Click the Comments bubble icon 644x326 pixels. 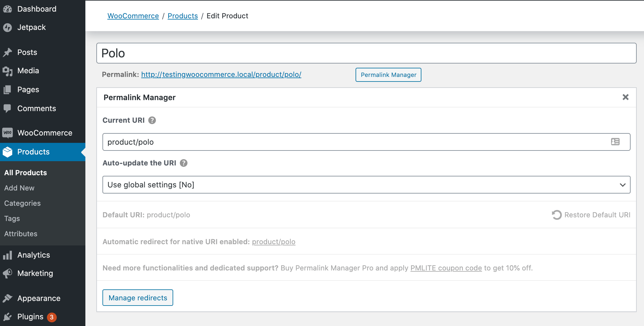[8, 108]
